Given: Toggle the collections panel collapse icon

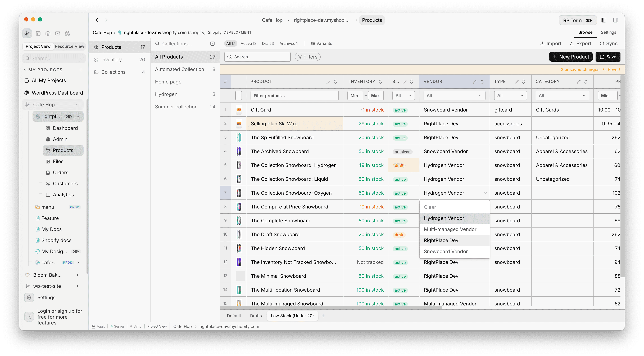Looking at the screenshot, I should pyautogui.click(x=212, y=43).
